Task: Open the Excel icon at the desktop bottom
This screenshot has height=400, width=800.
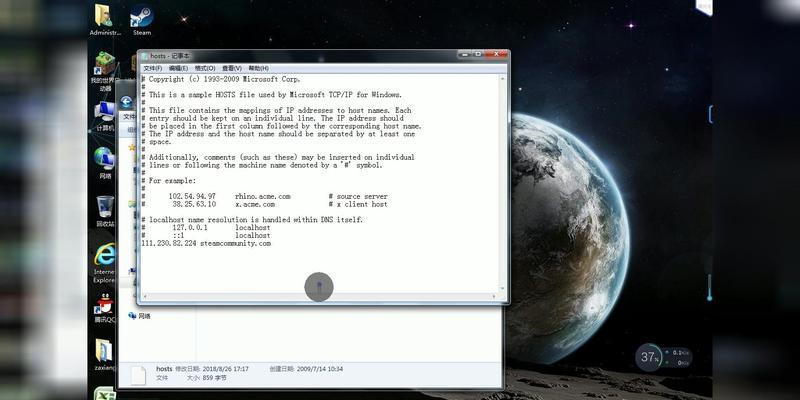Action: (104, 394)
